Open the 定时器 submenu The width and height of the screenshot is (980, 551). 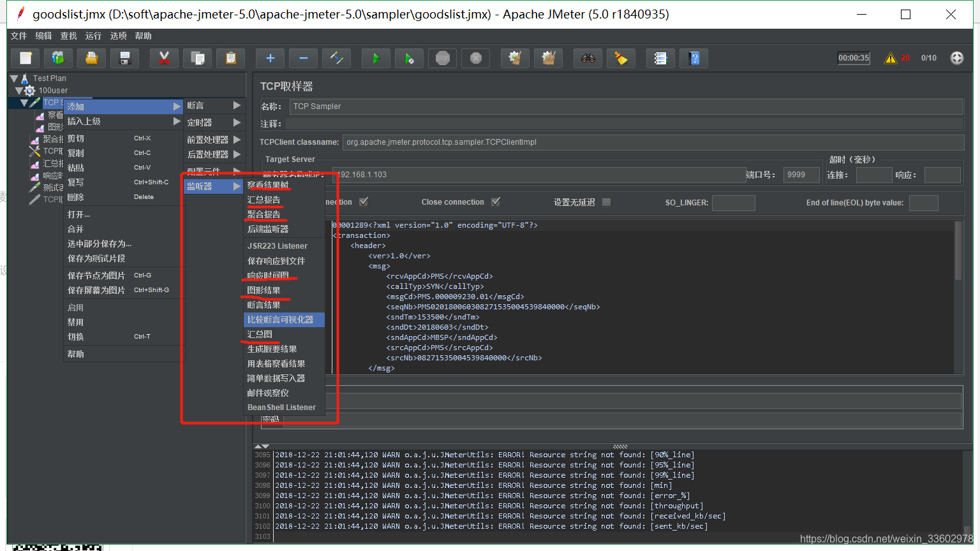coord(214,122)
